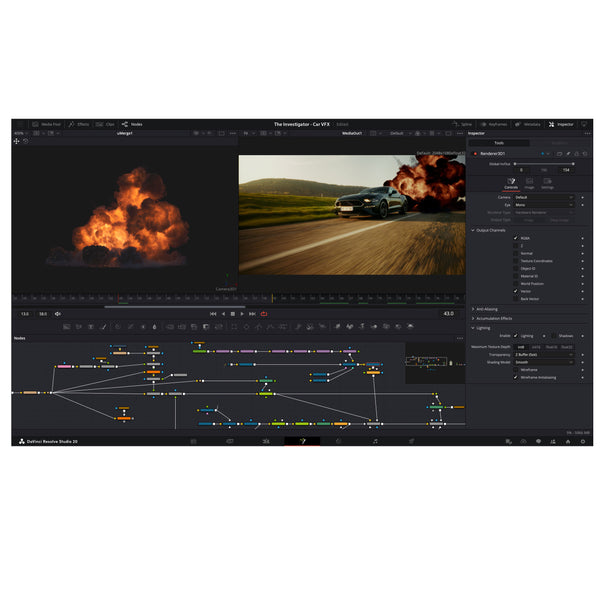Disable the RGBA output channel checkbox
The image size is (600, 600).
pos(516,238)
